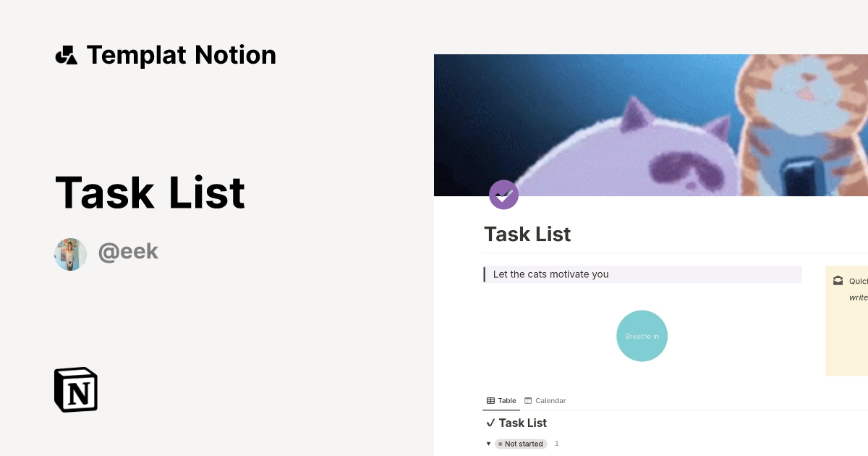Click the Templat Notion logo icon
Screen dimensions: 868x456
(67, 54)
